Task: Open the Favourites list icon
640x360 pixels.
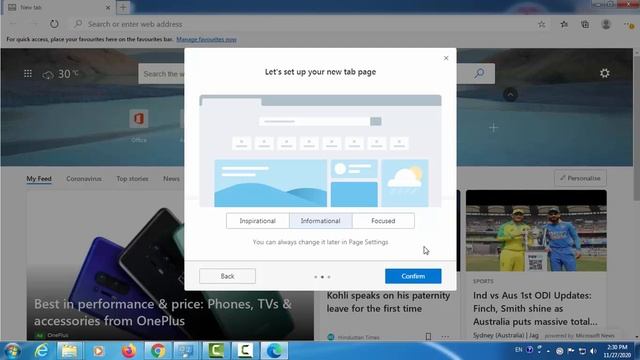Action: click(x=564, y=24)
